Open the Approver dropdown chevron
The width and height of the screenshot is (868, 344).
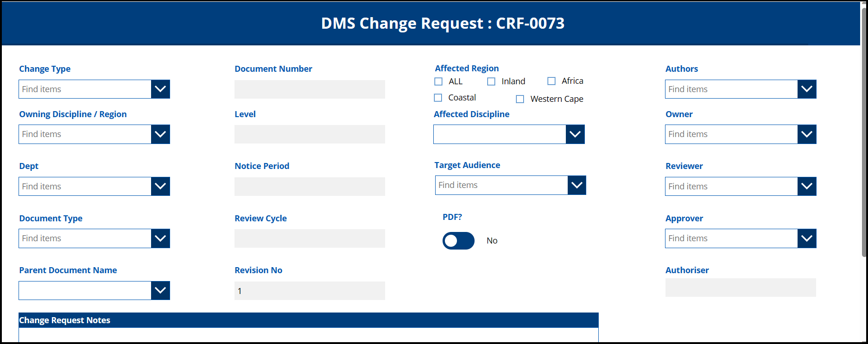coord(807,238)
